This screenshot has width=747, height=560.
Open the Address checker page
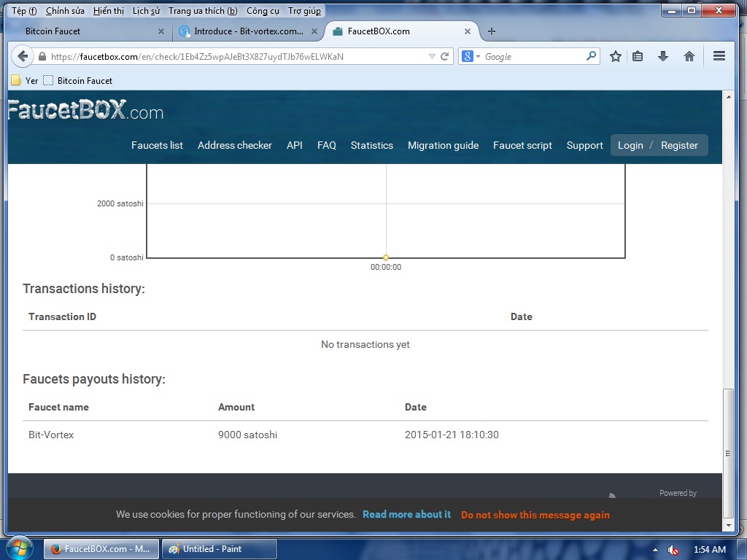point(234,145)
